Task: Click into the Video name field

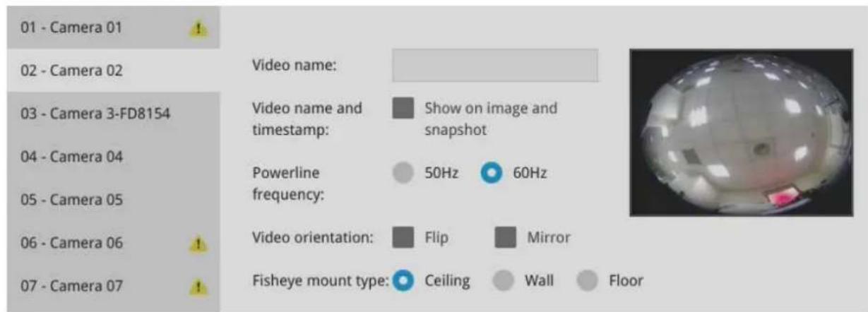Action: click(495, 66)
